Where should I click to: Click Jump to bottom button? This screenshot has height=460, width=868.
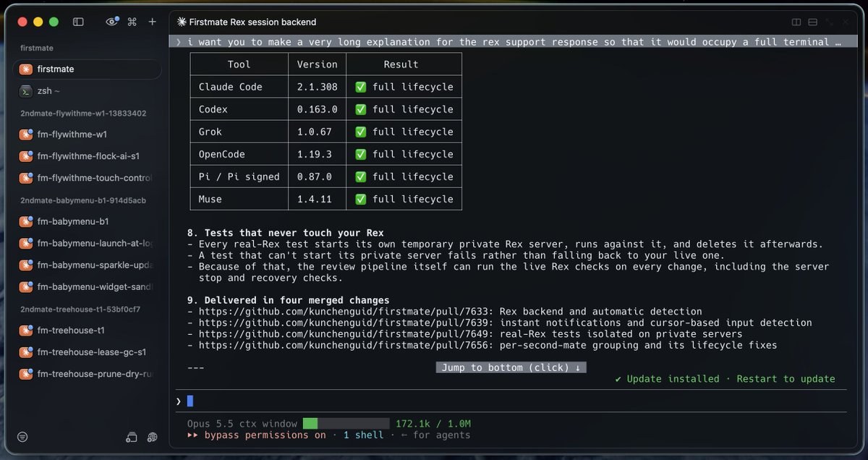tap(511, 367)
